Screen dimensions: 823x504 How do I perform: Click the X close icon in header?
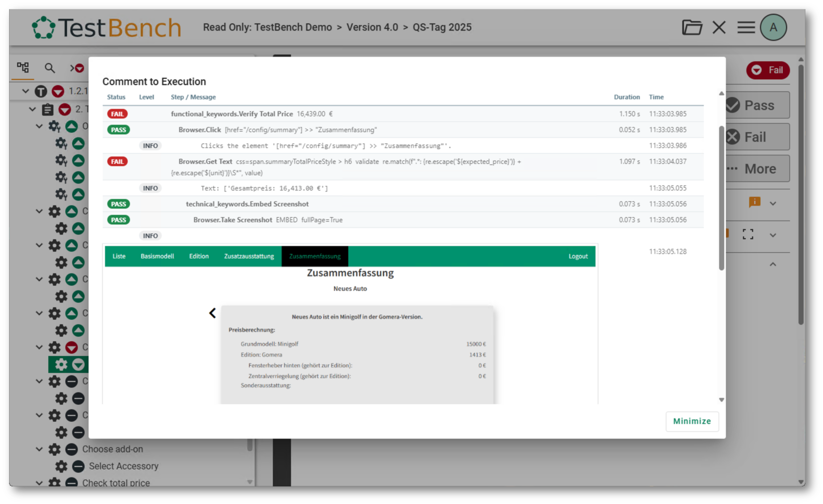[719, 27]
